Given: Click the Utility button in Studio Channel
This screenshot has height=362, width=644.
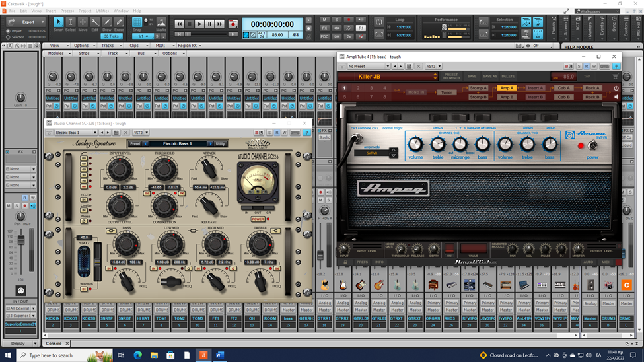Looking at the screenshot, I should point(221,144).
